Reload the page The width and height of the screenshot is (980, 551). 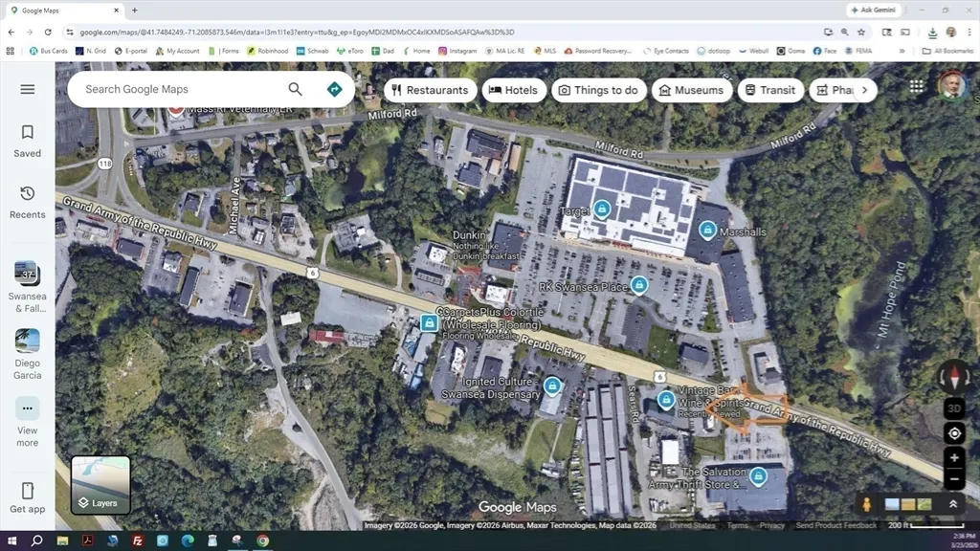tap(48, 32)
